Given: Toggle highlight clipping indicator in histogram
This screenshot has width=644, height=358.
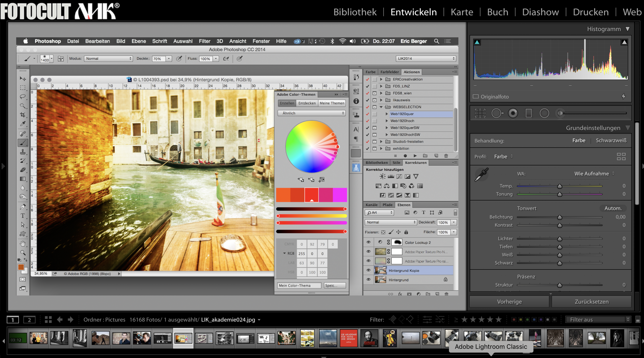Looking at the screenshot, I should 624,42.
